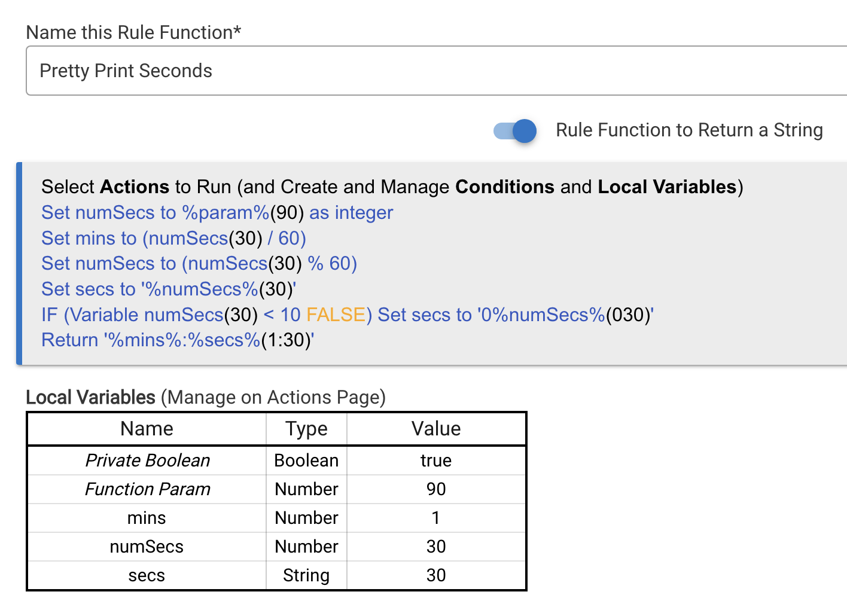This screenshot has width=847, height=616.
Task: Open 'Set mins to (numSecs / 60)' action
Action: click(173, 238)
